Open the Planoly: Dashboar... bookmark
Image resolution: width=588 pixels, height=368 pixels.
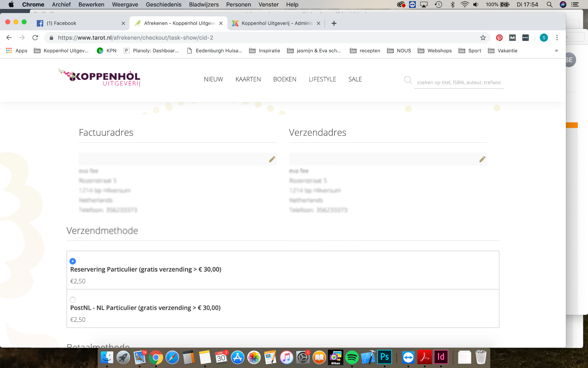pyautogui.click(x=151, y=51)
